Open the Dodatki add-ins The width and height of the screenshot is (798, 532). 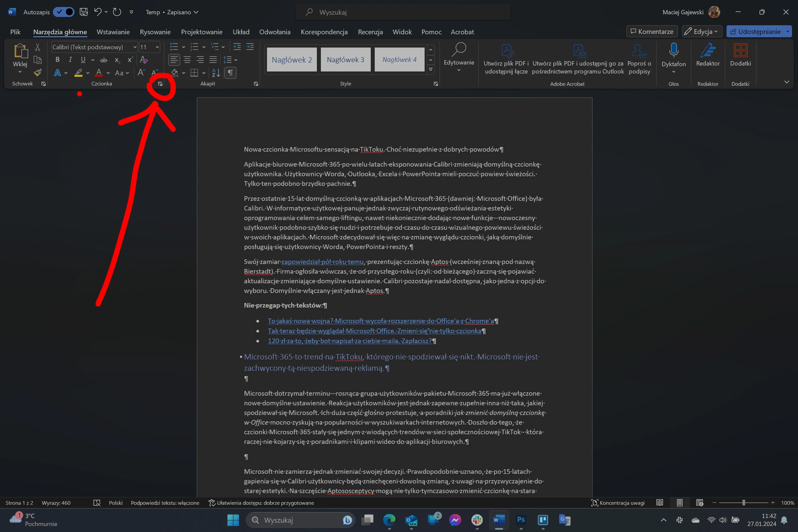point(740,54)
